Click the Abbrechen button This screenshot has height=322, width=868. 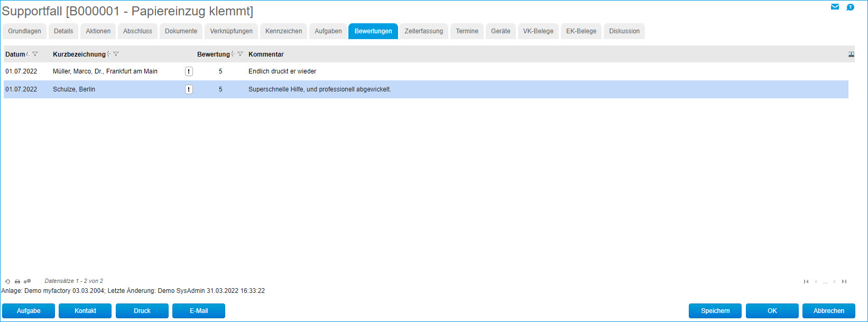click(829, 311)
